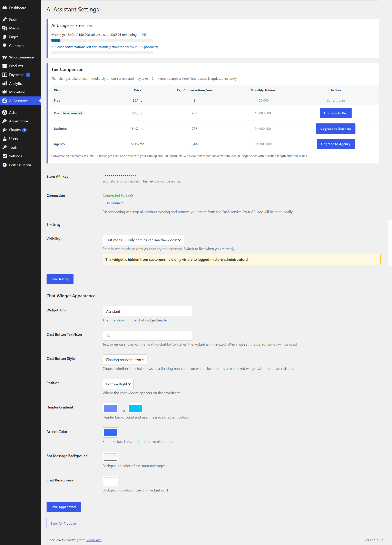This screenshot has height=545, width=392.
Task: Follow the WordPress footer link
Action: click(x=94, y=540)
